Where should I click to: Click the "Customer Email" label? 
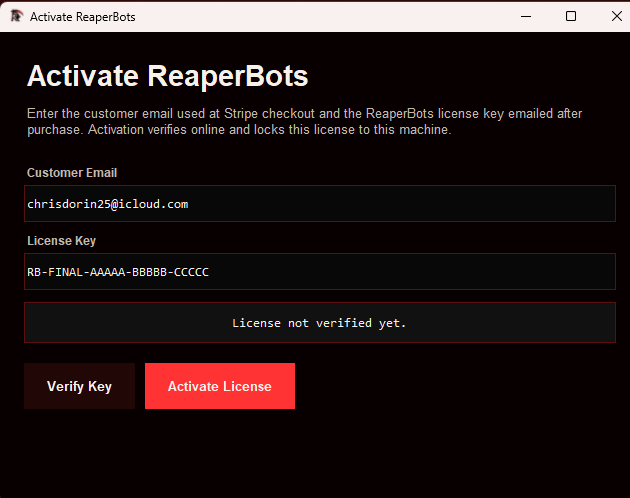[x=72, y=173]
